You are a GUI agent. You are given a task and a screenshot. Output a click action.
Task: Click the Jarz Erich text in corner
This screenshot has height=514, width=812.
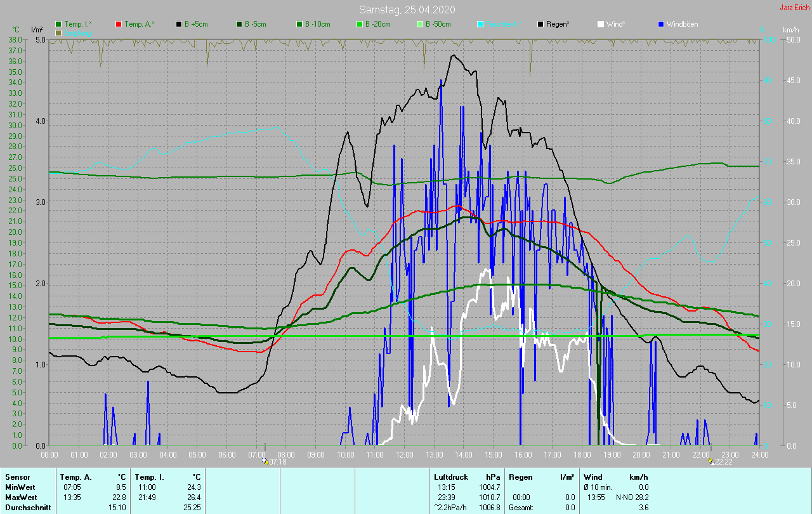tap(794, 8)
